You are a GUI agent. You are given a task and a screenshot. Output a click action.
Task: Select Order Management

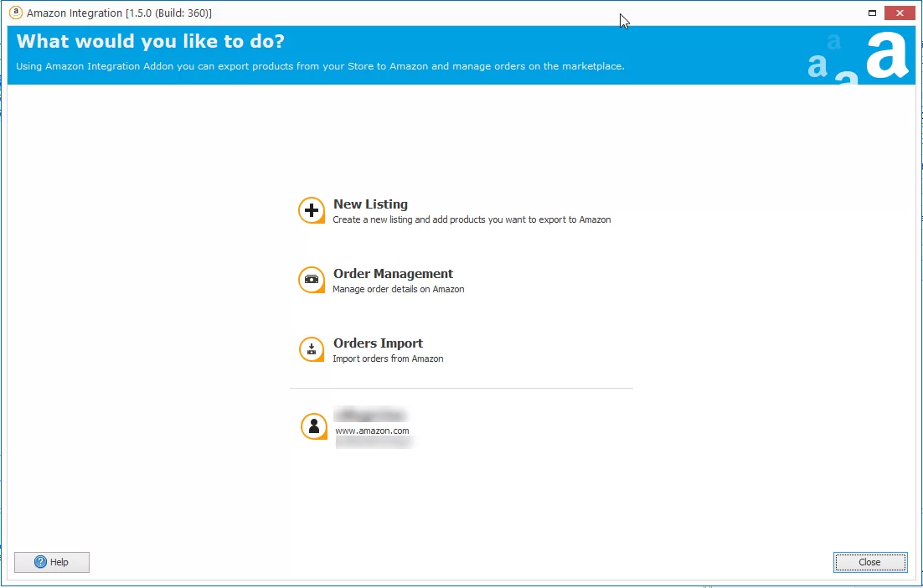coord(393,274)
